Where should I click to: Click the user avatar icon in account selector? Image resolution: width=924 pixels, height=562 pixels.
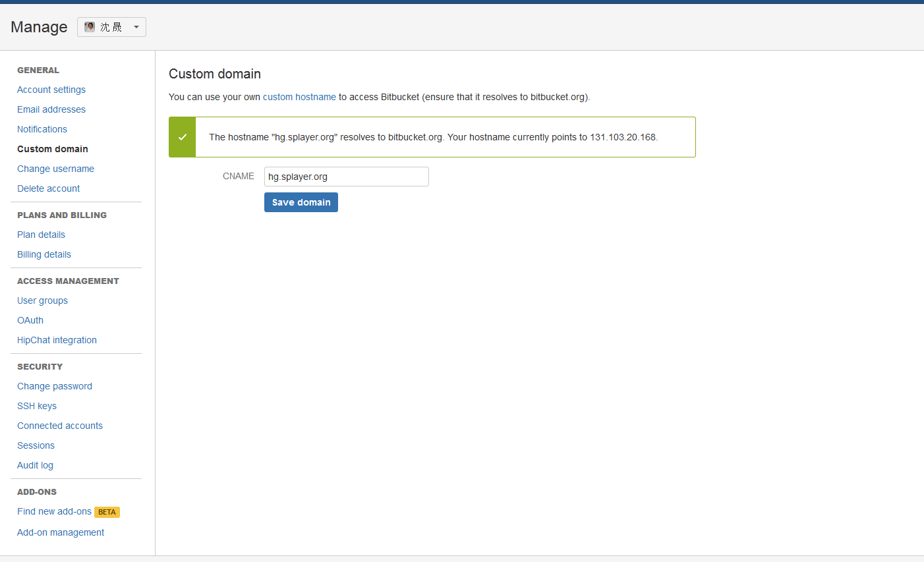90,27
